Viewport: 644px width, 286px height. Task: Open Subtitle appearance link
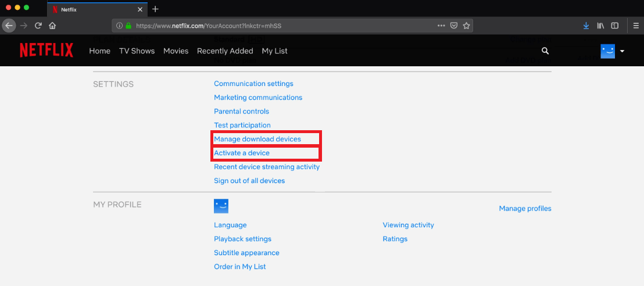tap(246, 253)
